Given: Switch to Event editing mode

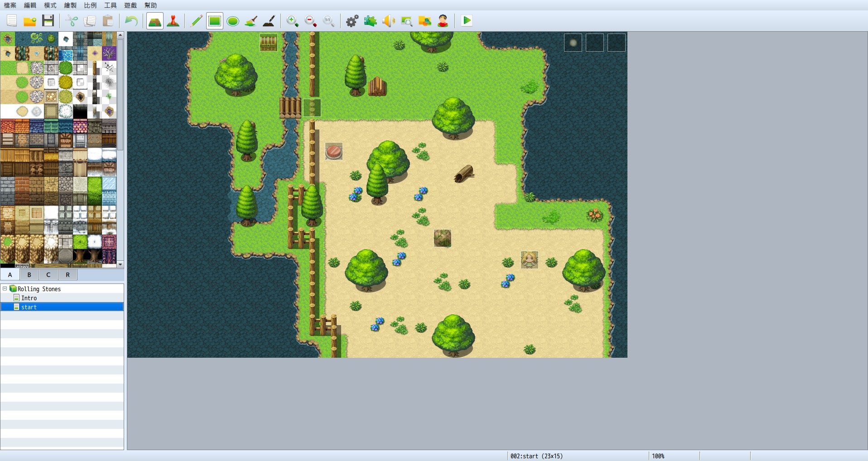Looking at the screenshot, I should (x=173, y=21).
